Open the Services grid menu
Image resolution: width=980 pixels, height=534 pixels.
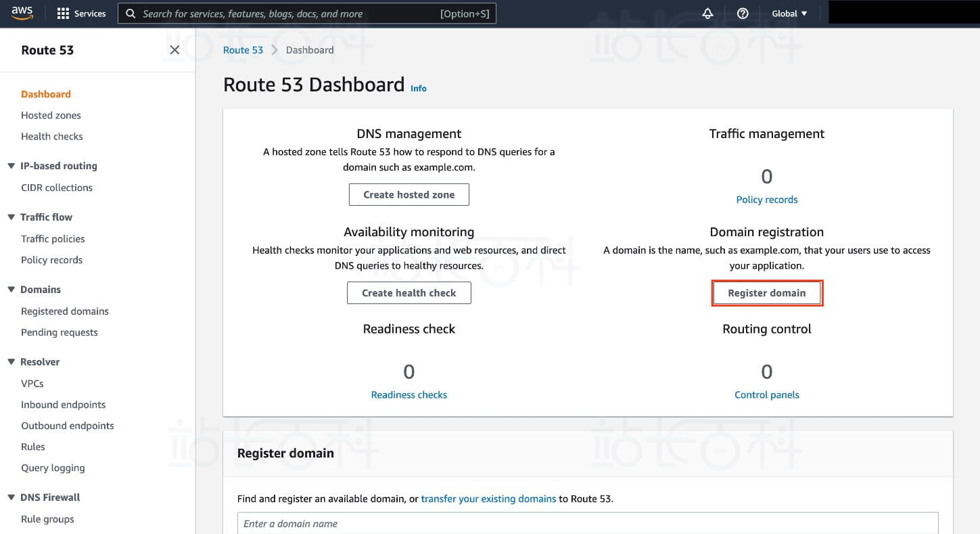click(x=82, y=14)
